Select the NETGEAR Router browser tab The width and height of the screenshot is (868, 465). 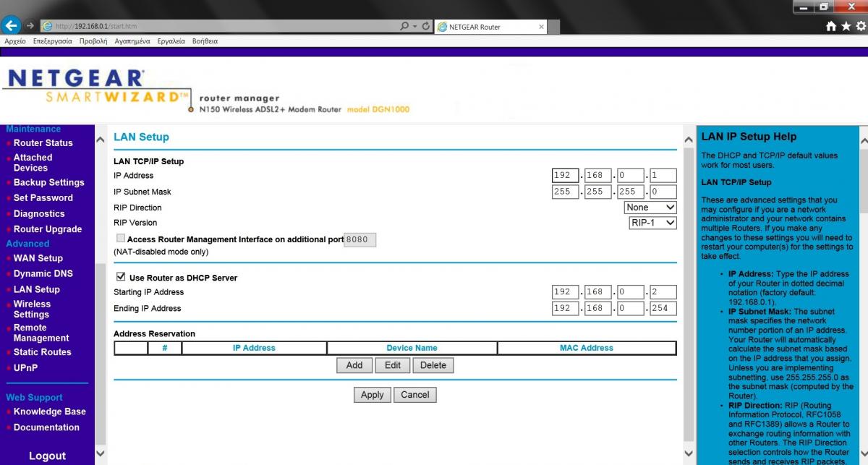coord(490,27)
